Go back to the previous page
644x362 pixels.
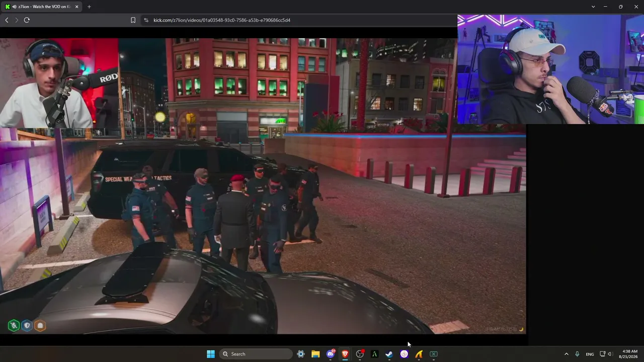click(x=7, y=20)
